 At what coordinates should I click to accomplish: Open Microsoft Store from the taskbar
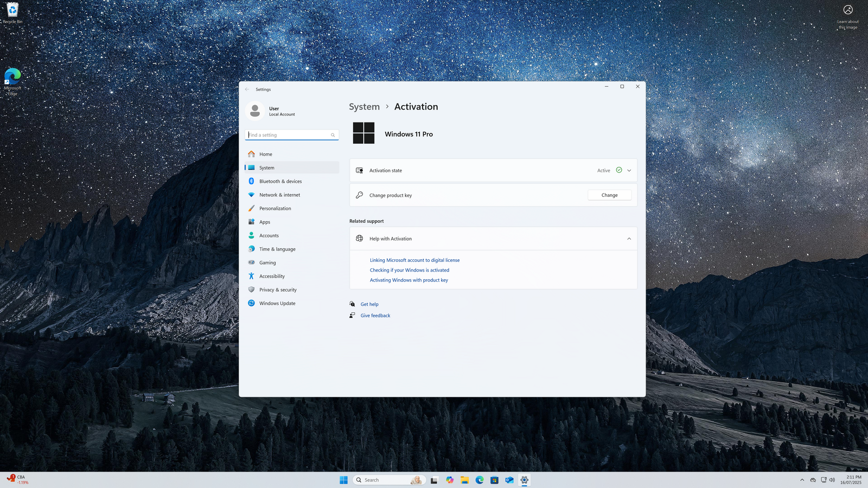[494, 480]
